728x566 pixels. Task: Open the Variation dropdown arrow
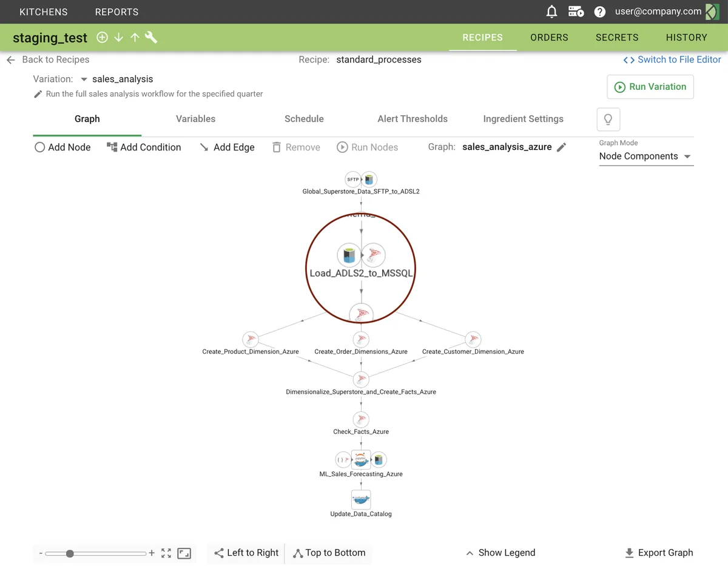pyautogui.click(x=84, y=79)
